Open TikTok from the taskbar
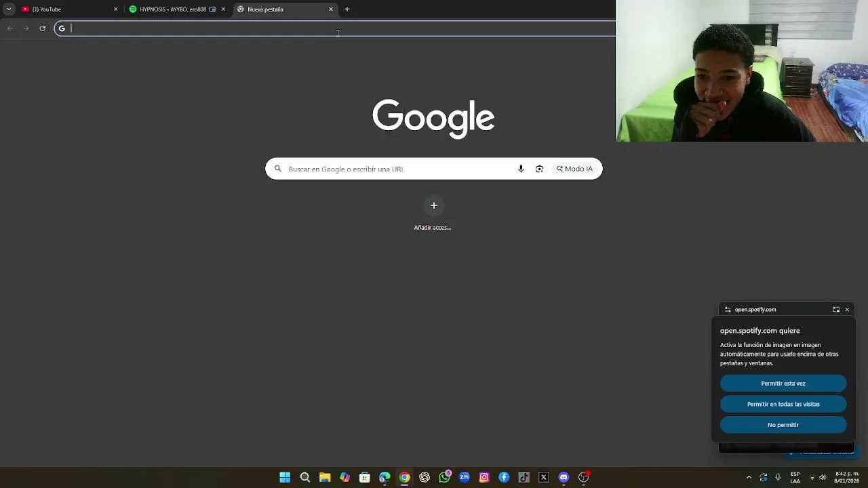 524,477
